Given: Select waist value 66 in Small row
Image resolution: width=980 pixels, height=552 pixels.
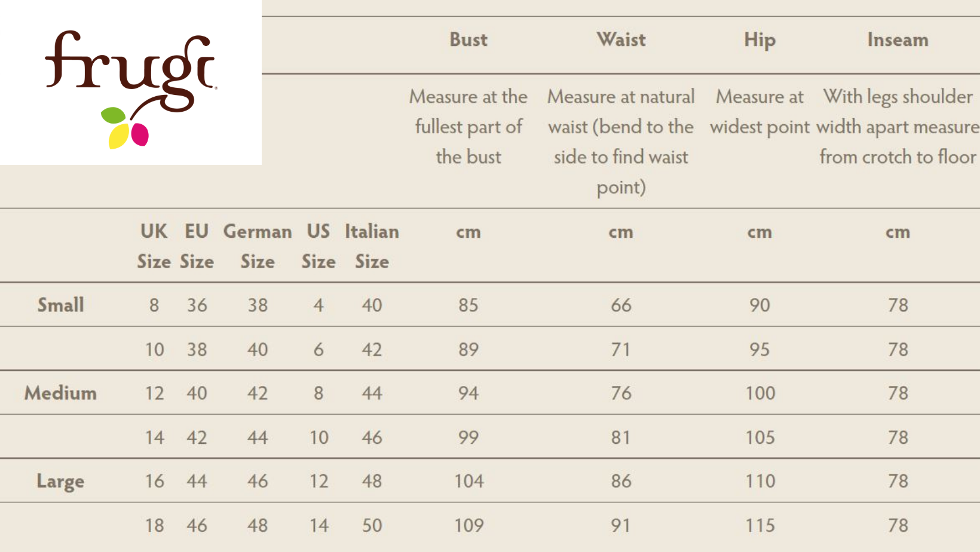Looking at the screenshot, I should (x=621, y=305).
